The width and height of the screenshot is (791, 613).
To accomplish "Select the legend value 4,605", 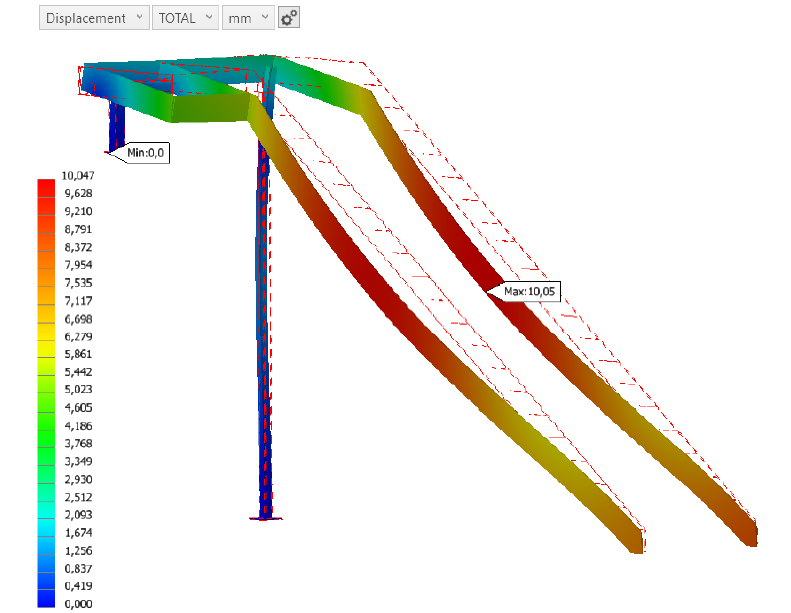I will pos(78,408).
